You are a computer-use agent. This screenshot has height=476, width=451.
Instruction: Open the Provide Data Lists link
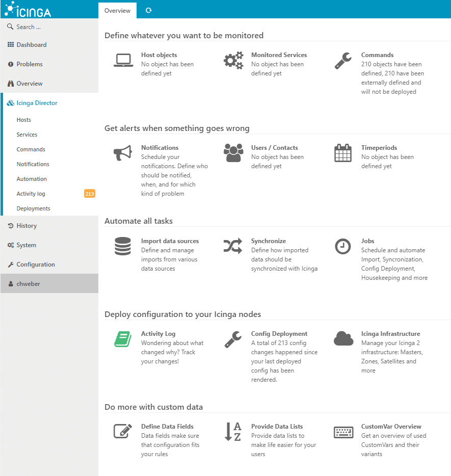pos(277,427)
